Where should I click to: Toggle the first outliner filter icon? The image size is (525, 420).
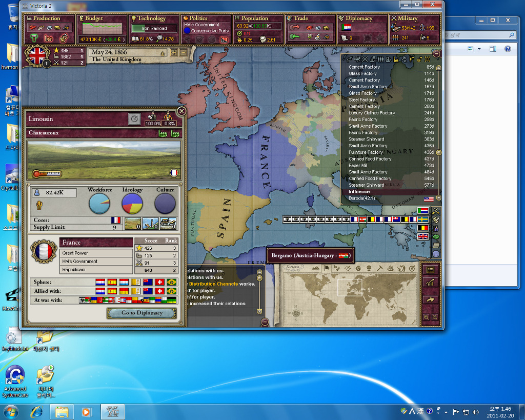(x=349, y=59)
